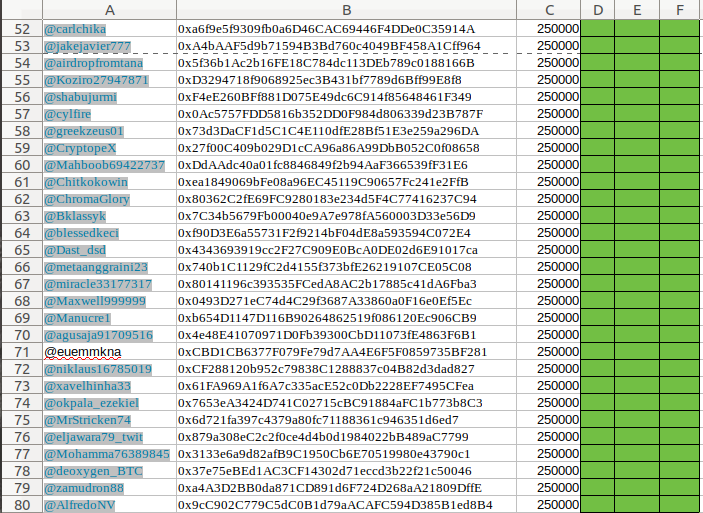Open the @metaanggraini23 link

96,267
